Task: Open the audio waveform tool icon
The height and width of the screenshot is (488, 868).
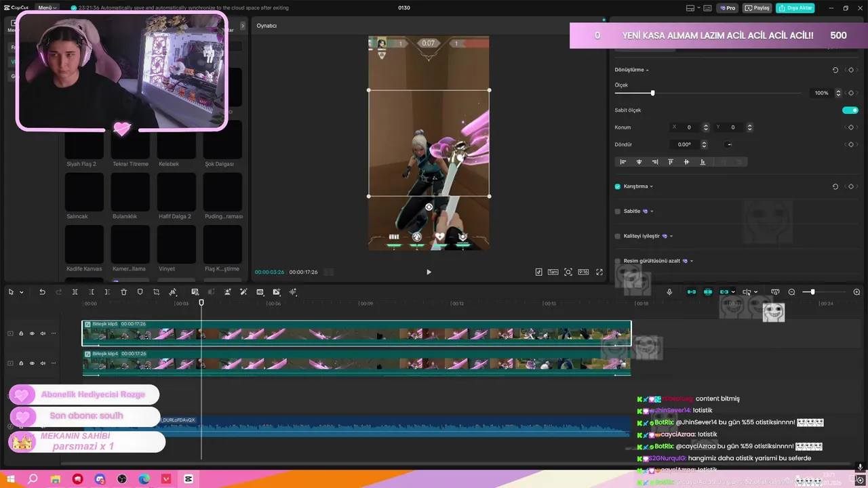Action: pyautogui.click(x=293, y=292)
